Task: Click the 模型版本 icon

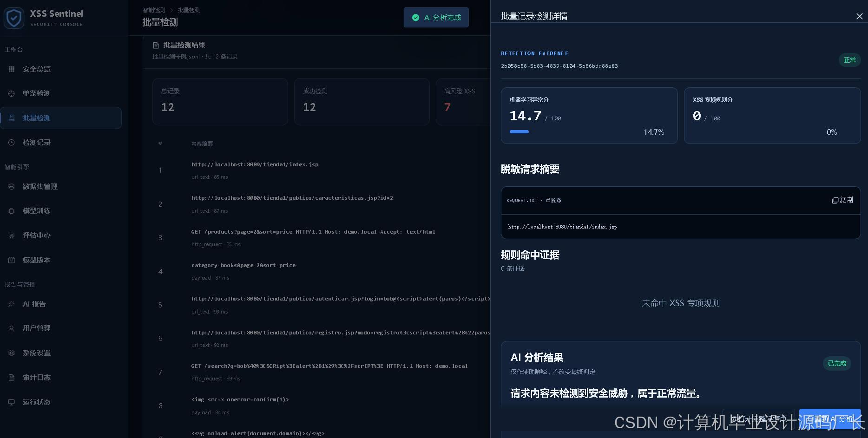Action: point(12,260)
